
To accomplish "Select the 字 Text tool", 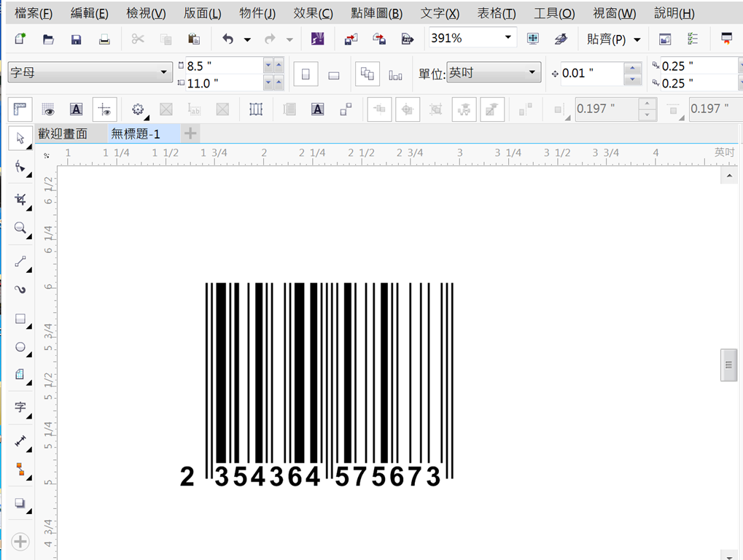I will [20, 408].
